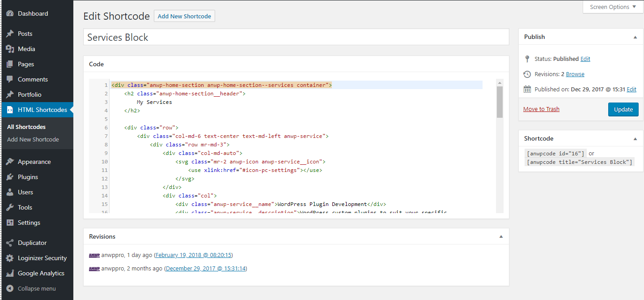Click the Services Block title field
Viewport: 644px width, 300px height.
coord(296,37)
